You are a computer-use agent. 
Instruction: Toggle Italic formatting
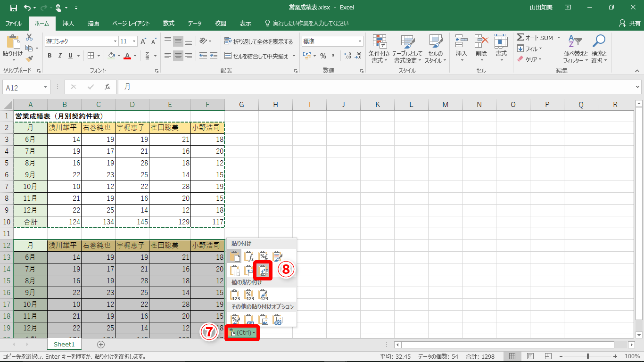[60, 56]
